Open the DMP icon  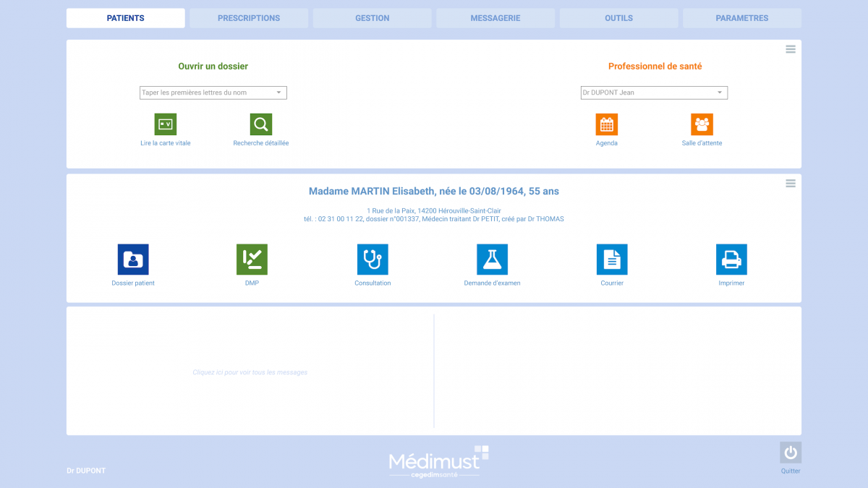point(252,260)
